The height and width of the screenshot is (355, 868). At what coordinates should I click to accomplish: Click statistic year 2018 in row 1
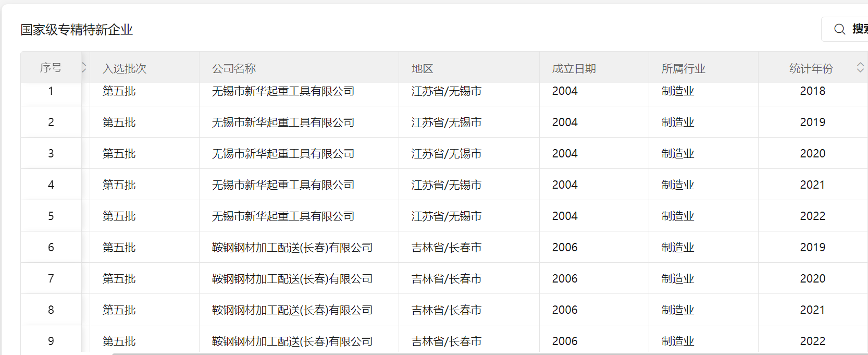(x=813, y=91)
